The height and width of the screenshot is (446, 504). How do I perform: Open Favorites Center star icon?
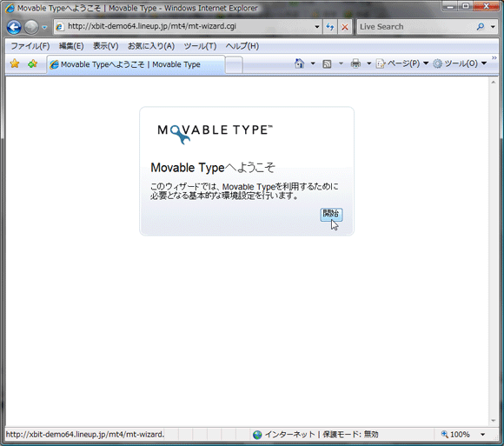(x=15, y=63)
